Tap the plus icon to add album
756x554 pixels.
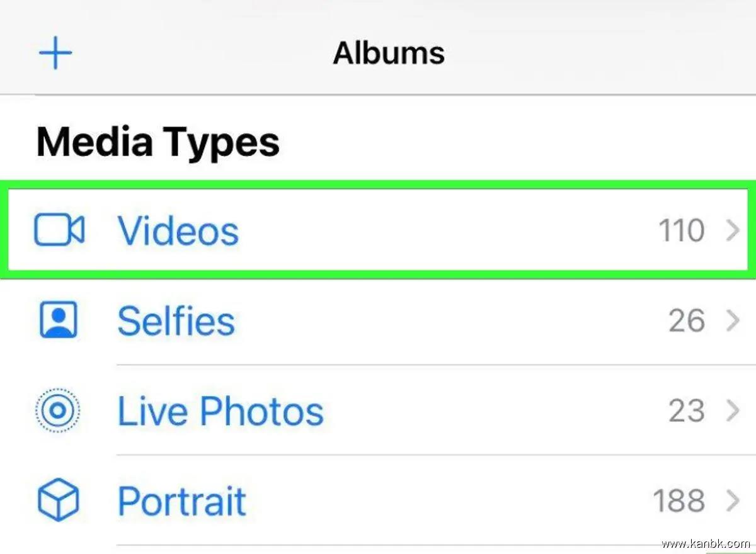(55, 53)
